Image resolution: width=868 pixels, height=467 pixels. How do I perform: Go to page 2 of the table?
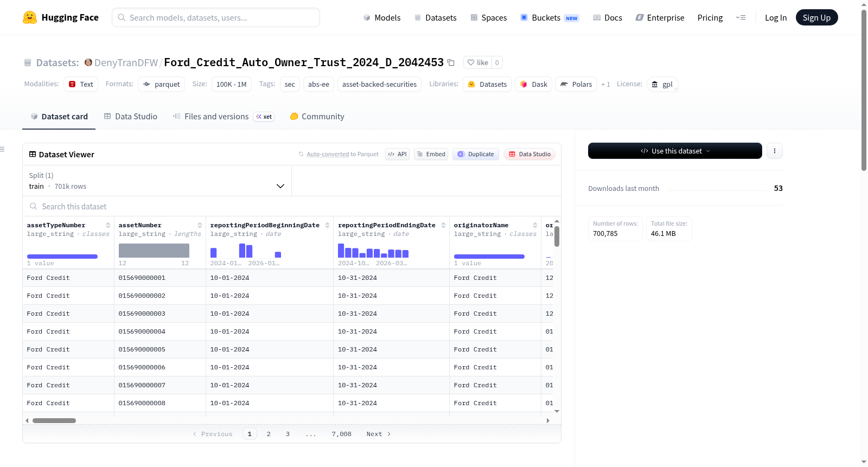269,434
